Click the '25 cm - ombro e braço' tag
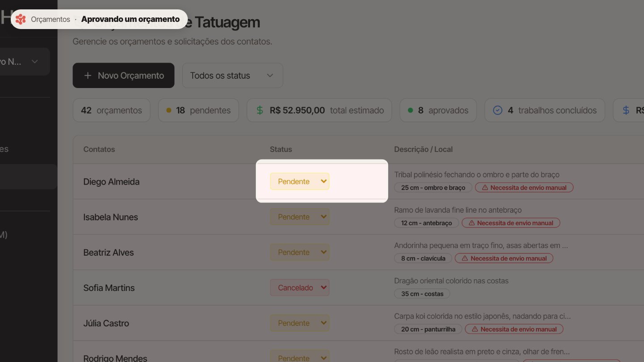 coord(433,188)
